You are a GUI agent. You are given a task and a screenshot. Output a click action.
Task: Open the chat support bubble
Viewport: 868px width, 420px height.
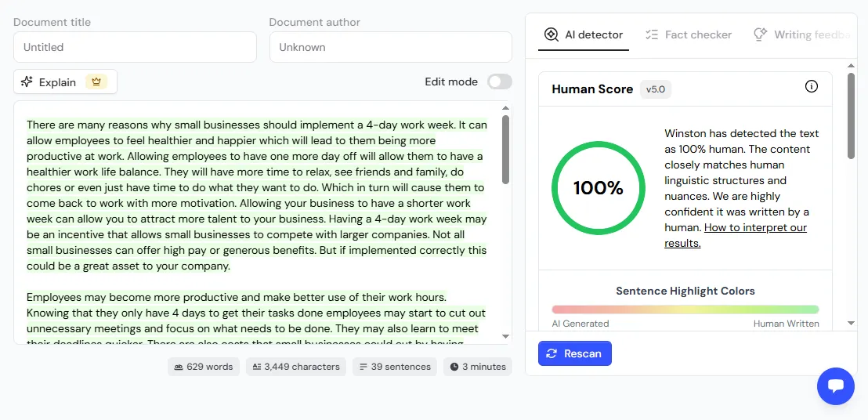pos(835,386)
